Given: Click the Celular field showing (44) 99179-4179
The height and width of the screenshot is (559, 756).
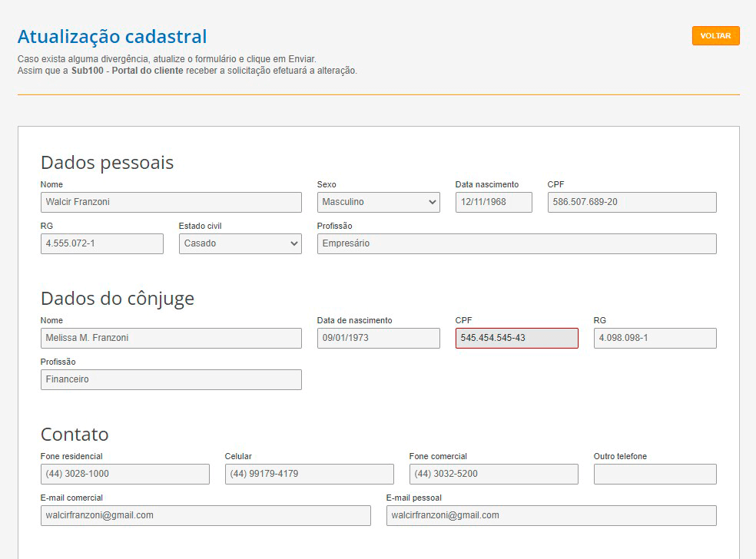Looking at the screenshot, I should coord(309,474).
